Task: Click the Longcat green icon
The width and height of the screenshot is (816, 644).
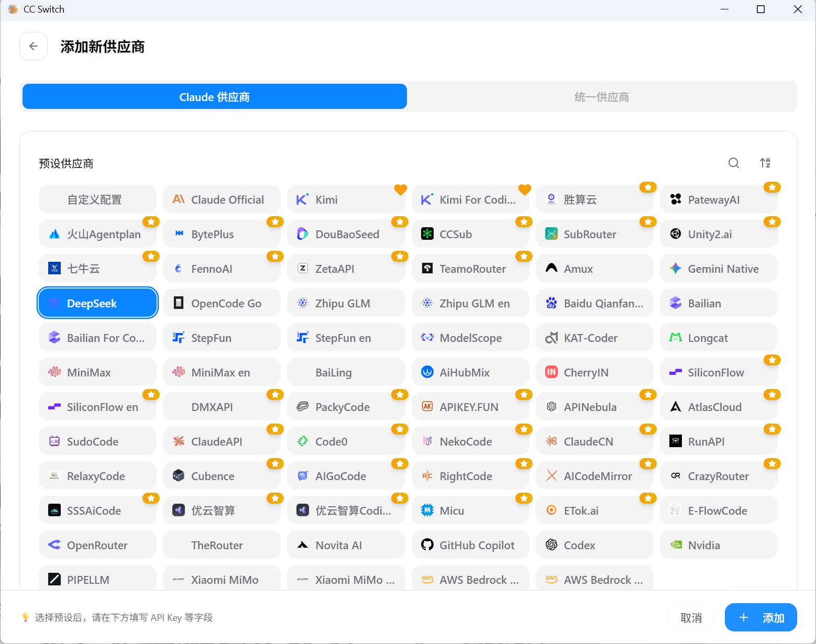Action: (676, 338)
